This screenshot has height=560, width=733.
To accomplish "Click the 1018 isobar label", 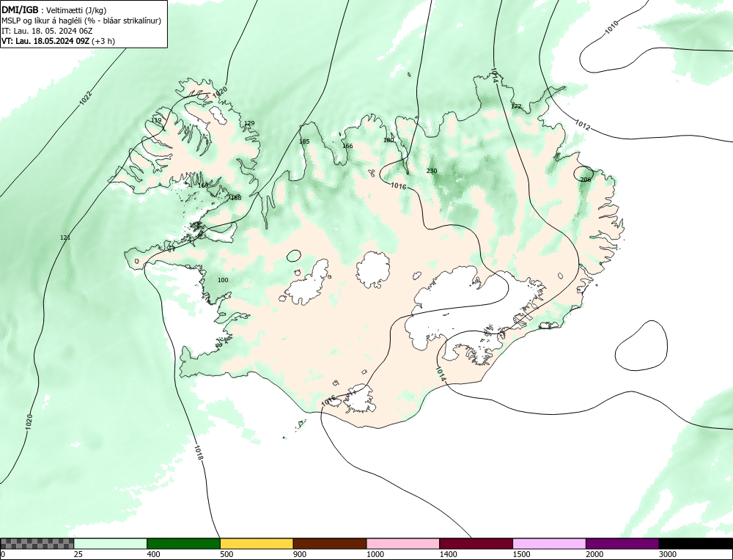I will 198,454.
